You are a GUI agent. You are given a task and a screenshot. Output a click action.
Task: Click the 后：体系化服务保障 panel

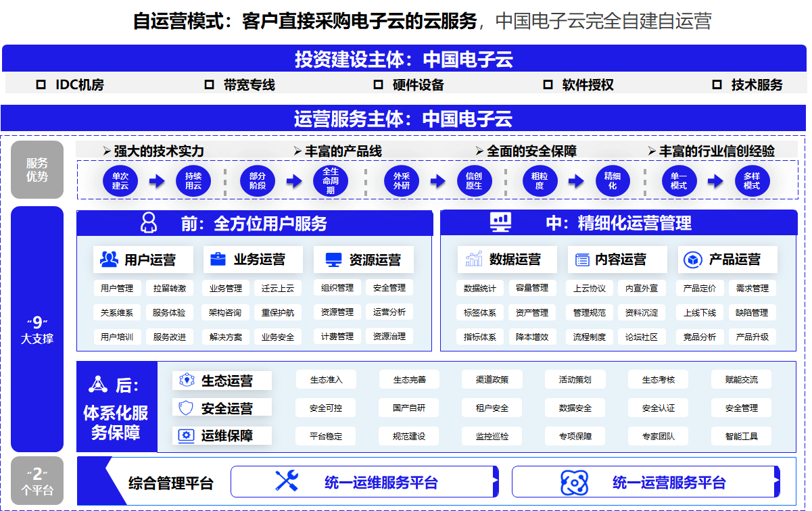[116, 408]
